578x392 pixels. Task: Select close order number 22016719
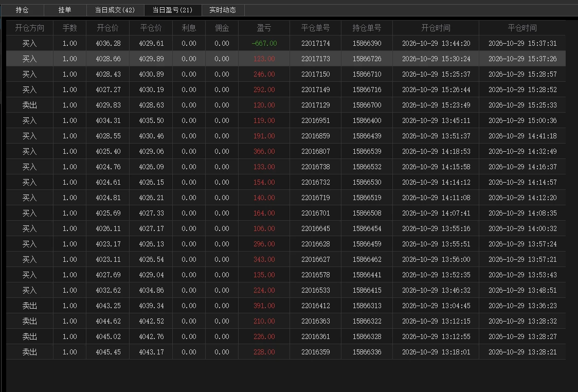pos(316,198)
